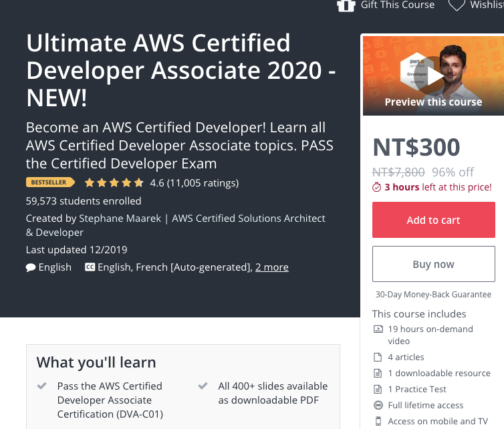Screen dimensions: 504x429
Task: Click the downloadable resource file icon
Action: (378, 373)
